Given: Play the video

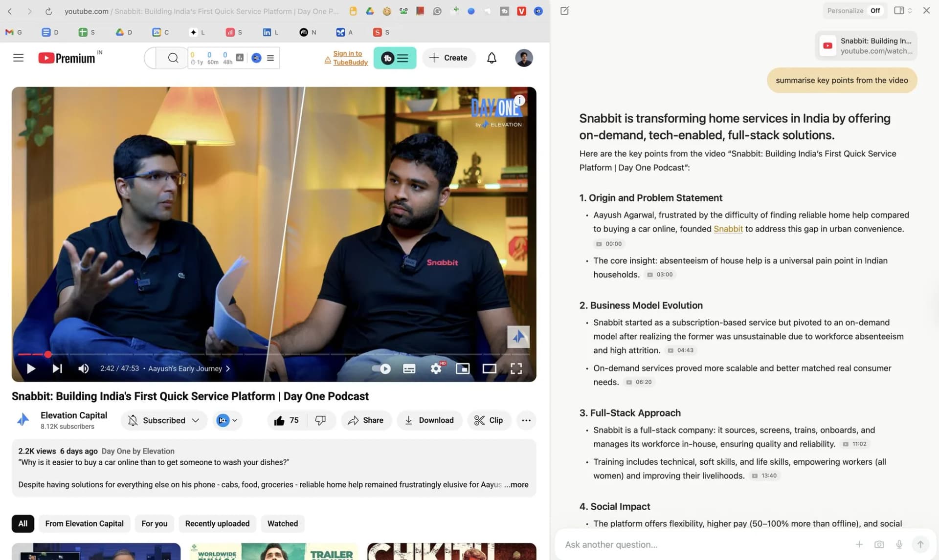Looking at the screenshot, I should click(x=31, y=368).
